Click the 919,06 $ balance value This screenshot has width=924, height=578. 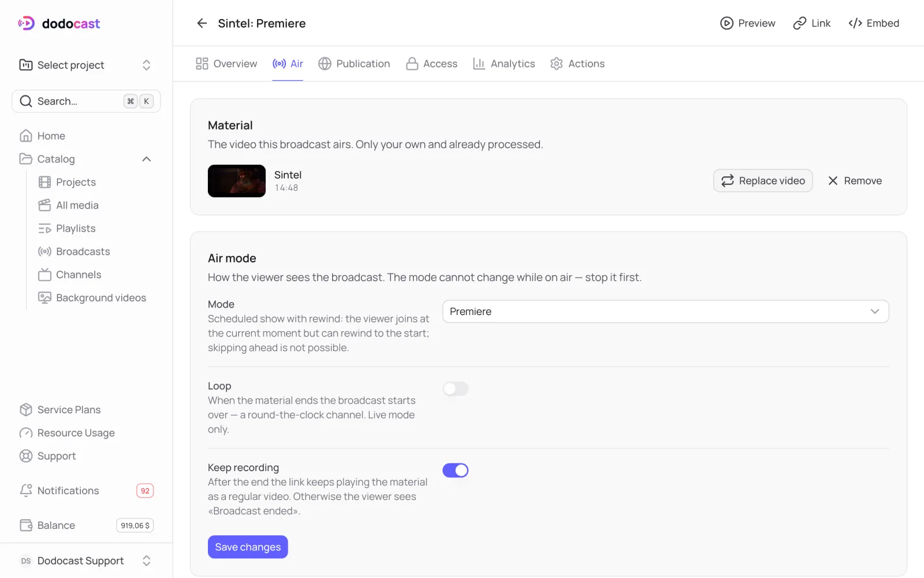(135, 525)
